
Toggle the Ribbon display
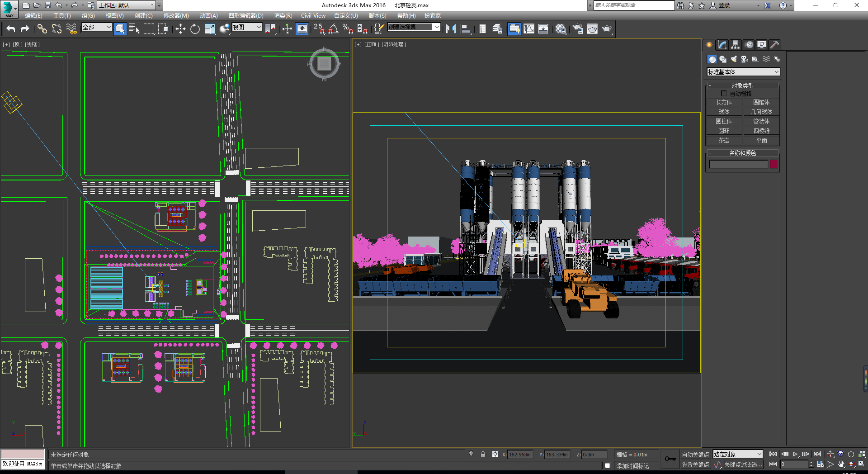pyautogui.click(x=514, y=29)
